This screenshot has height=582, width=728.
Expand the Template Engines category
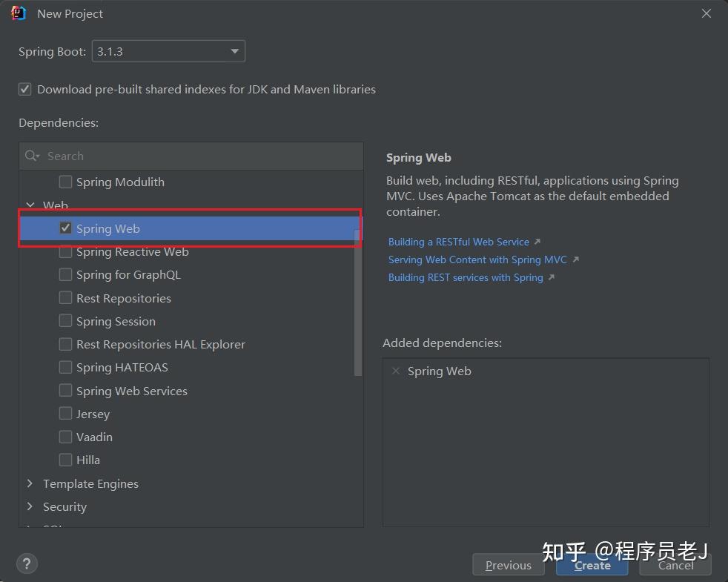coord(30,483)
